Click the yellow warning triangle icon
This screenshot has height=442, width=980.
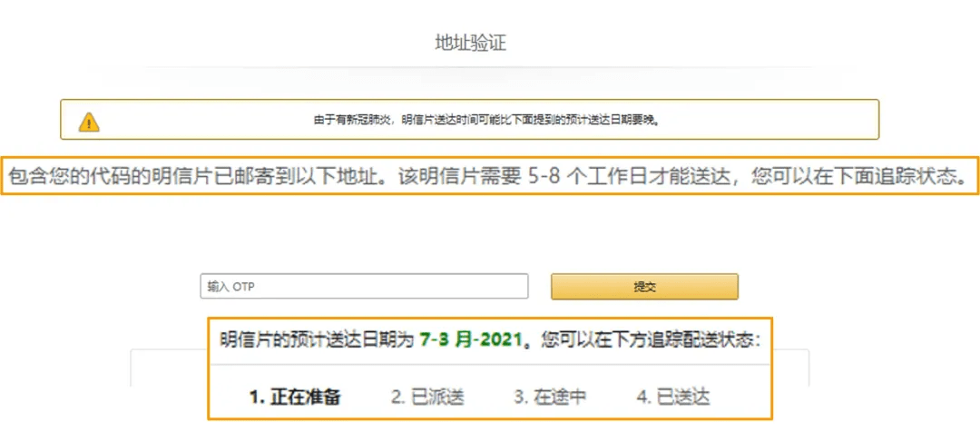click(89, 122)
